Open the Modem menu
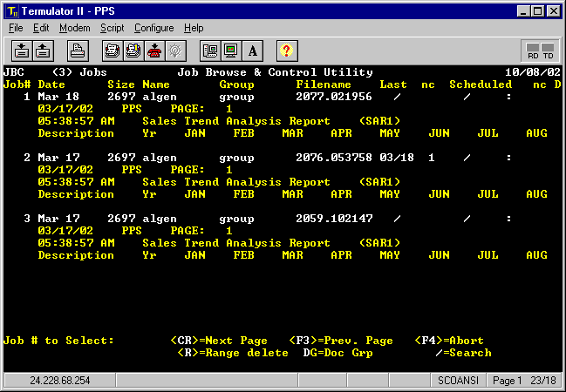Image resolution: width=566 pixels, height=392 pixels. click(x=75, y=28)
